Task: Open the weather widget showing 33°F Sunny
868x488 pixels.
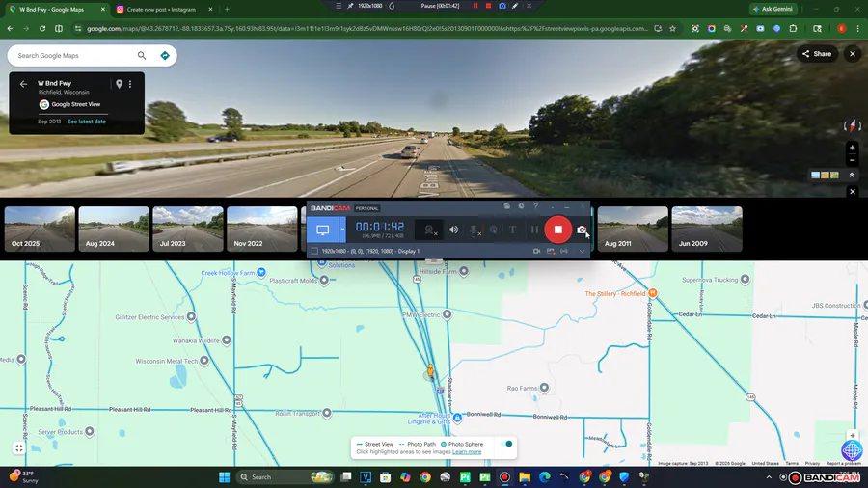Action: [25, 477]
